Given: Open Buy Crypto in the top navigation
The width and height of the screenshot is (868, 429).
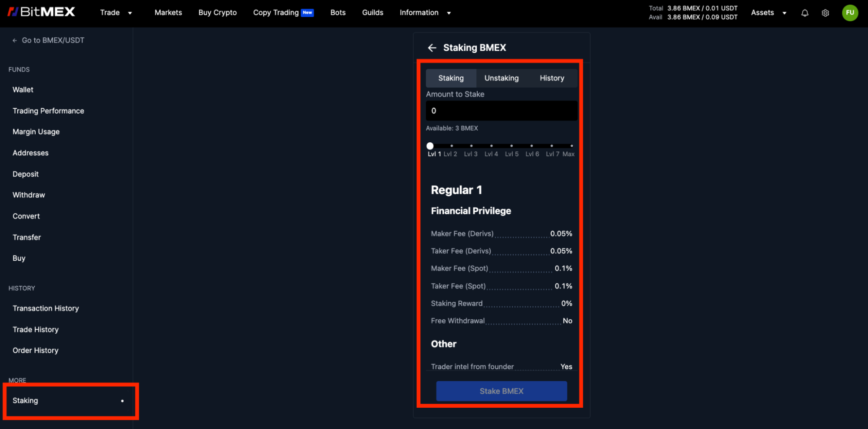Looking at the screenshot, I should point(218,13).
